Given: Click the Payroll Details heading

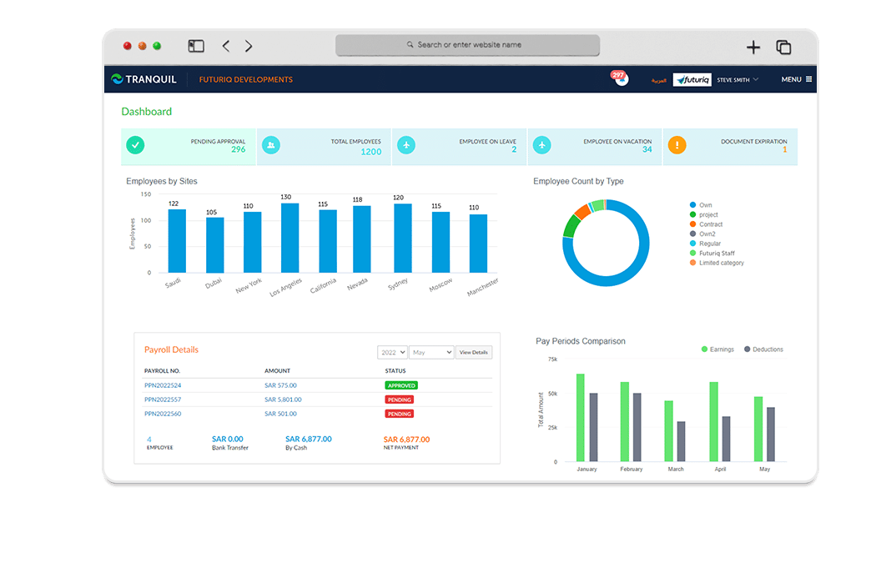Looking at the screenshot, I should 172,349.
